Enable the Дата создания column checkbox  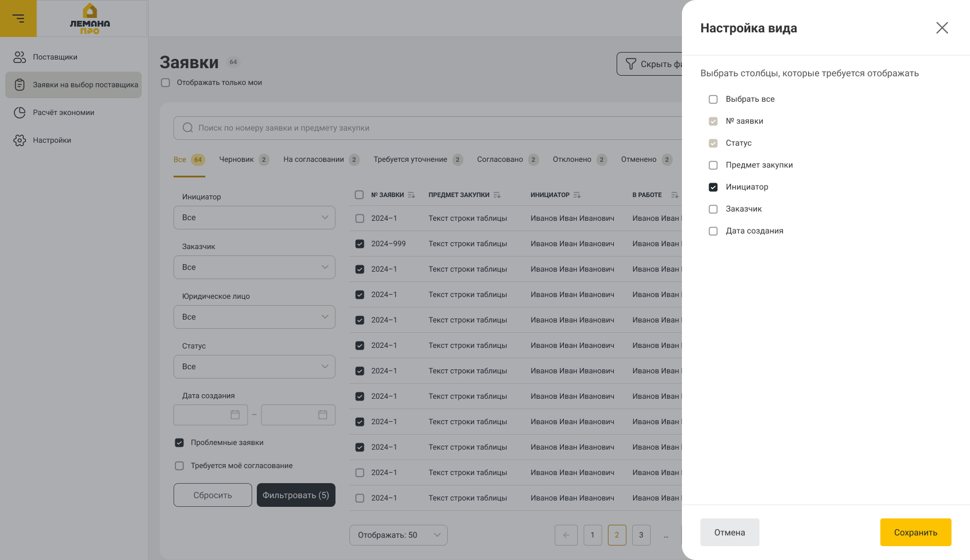tap(713, 231)
